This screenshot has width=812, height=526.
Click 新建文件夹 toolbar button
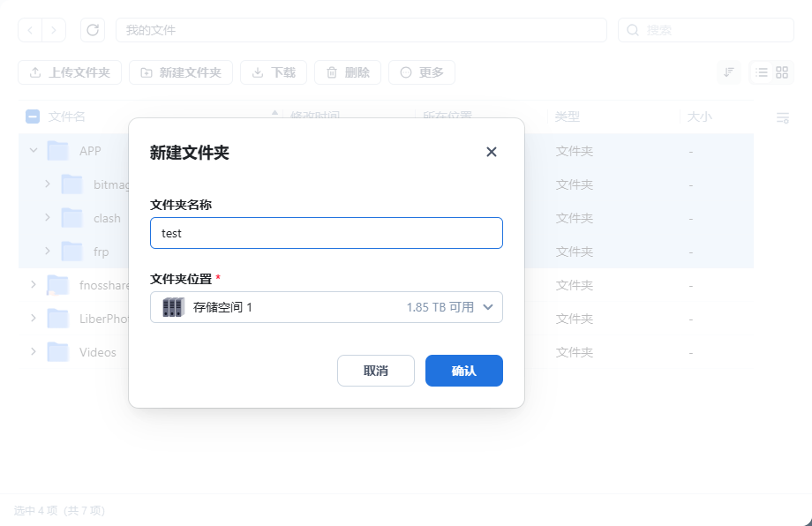[181, 72]
